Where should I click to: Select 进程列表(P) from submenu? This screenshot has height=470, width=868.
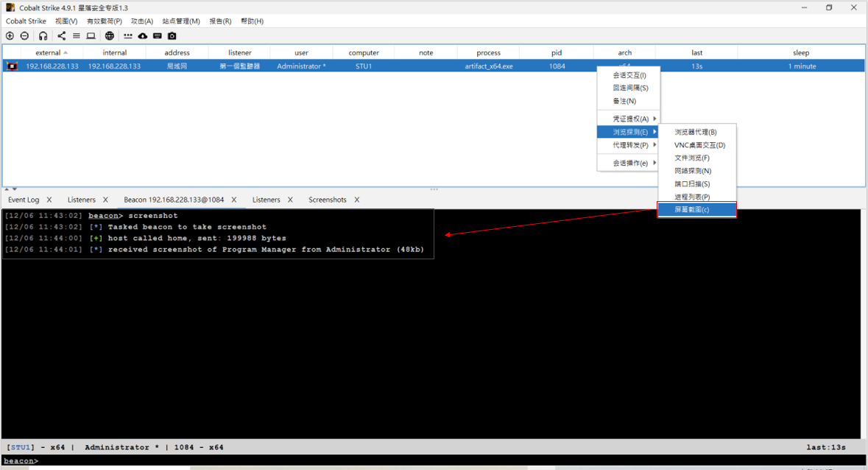pyautogui.click(x=697, y=197)
